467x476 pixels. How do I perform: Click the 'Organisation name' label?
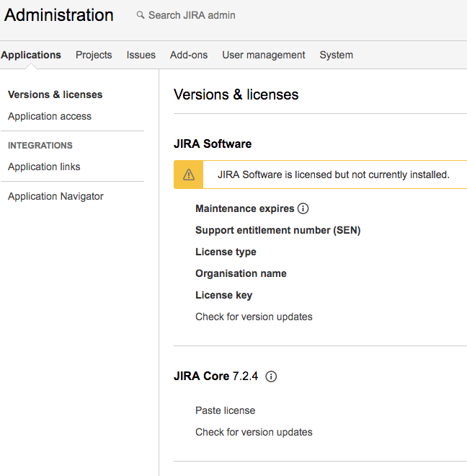pos(241,273)
